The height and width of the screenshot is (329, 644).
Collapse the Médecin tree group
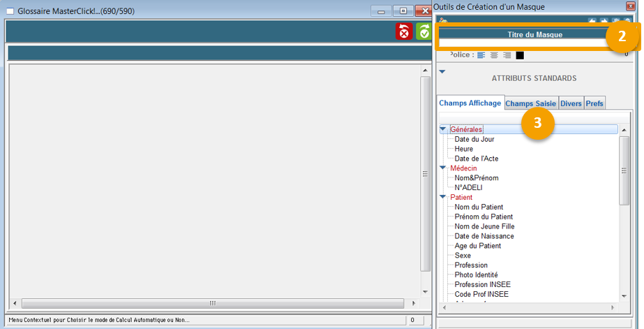443,168
